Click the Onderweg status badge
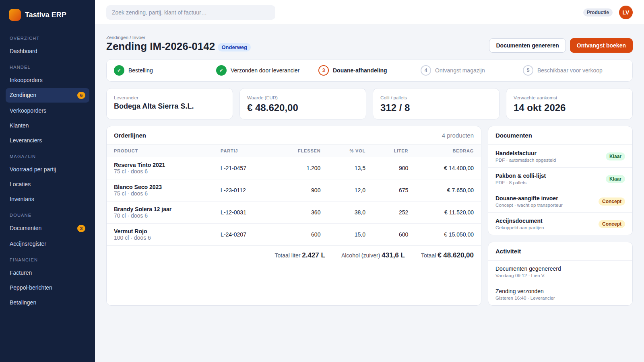Screen dimensions: 644x362 [234, 47]
